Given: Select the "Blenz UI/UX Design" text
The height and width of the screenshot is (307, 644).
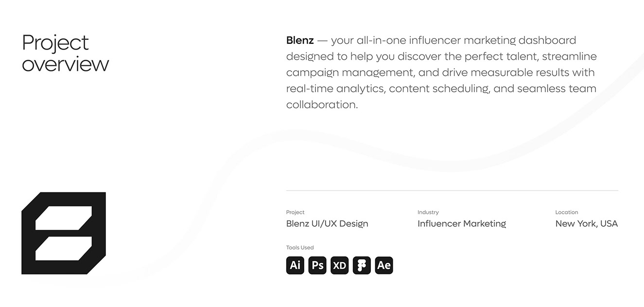Looking at the screenshot, I should 327,223.
